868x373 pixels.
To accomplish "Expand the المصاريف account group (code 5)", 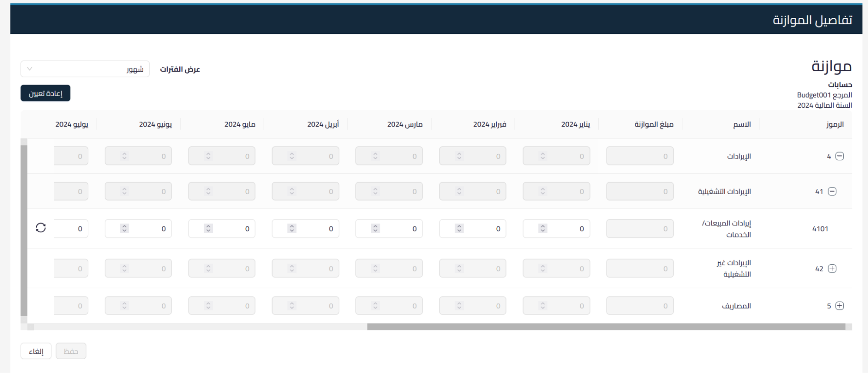I will click(x=840, y=306).
